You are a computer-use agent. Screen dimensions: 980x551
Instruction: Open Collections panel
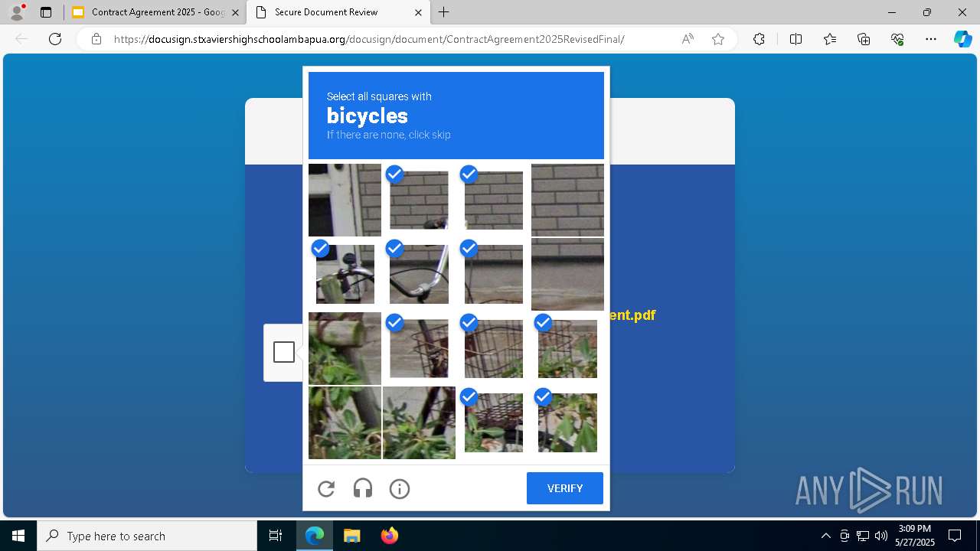click(864, 39)
